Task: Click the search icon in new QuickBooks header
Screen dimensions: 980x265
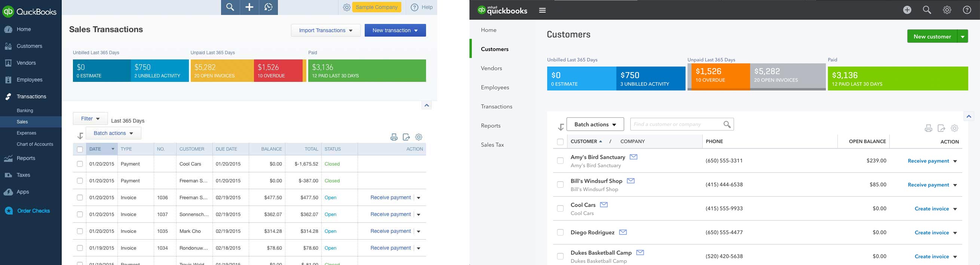Action: pos(927,10)
